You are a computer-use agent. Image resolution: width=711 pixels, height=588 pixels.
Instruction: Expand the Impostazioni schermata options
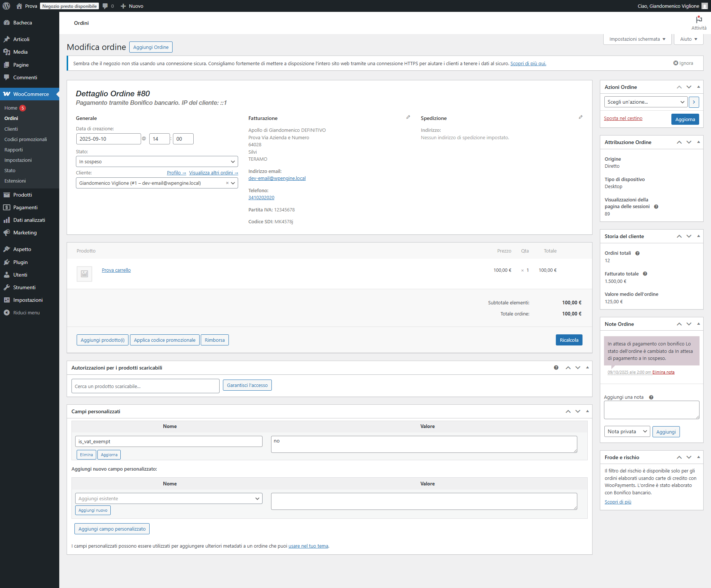coord(637,39)
